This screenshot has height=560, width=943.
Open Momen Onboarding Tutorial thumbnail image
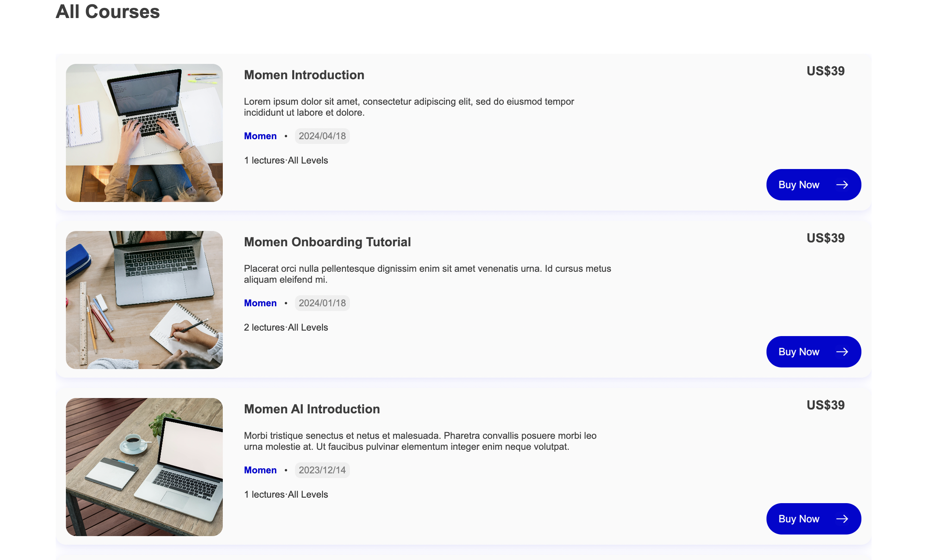pyautogui.click(x=144, y=300)
